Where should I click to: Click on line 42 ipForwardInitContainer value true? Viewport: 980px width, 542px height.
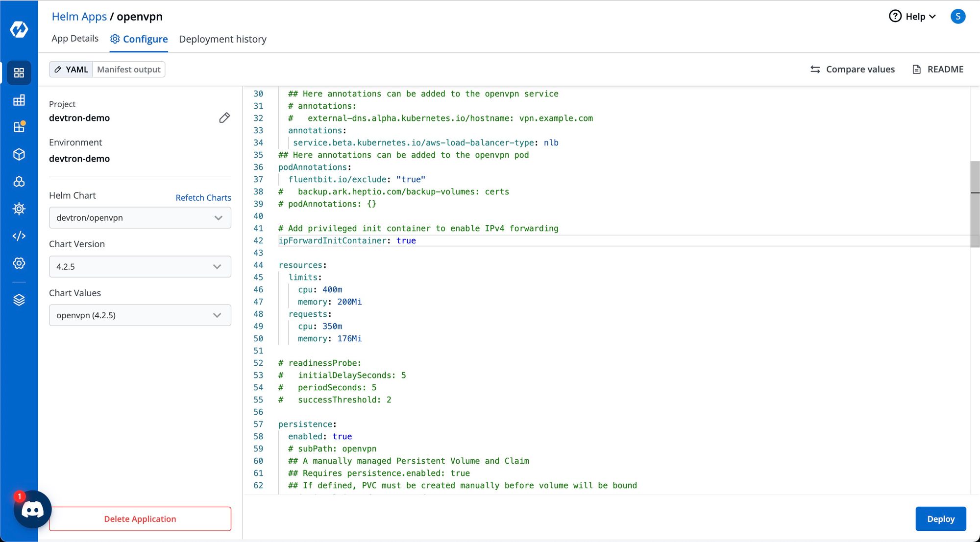[406, 241]
